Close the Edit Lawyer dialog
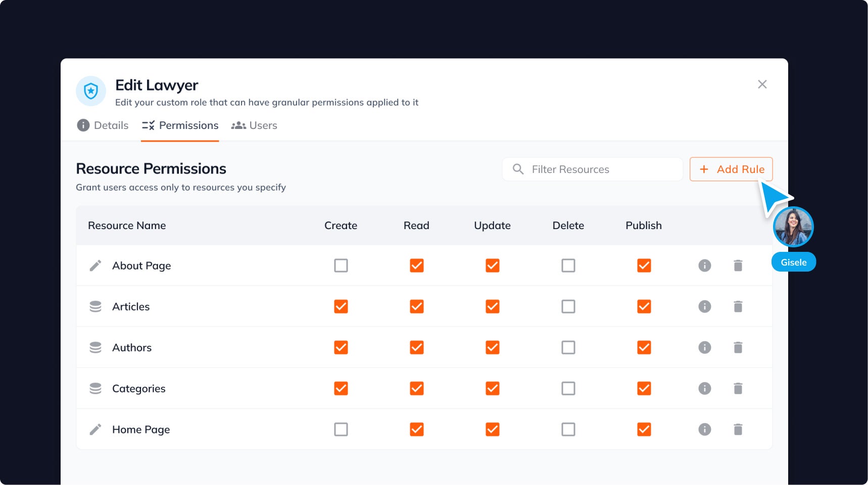 pyautogui.click(x=762, y=84)
